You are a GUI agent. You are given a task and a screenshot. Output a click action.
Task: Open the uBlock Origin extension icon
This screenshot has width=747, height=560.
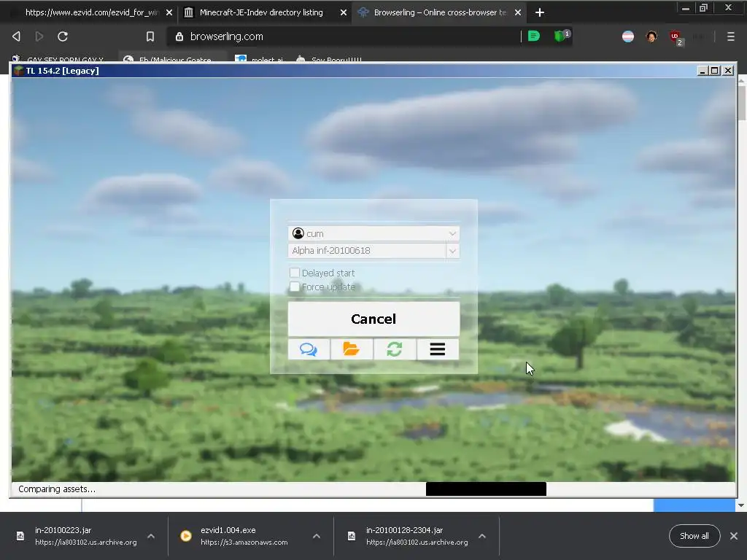point(676,37)
